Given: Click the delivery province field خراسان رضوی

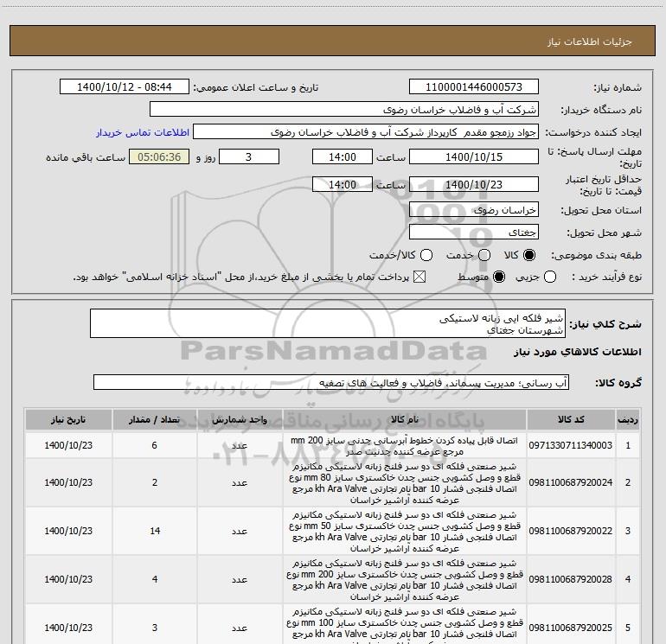Looking at the screenshot, I should click(474, 210).
